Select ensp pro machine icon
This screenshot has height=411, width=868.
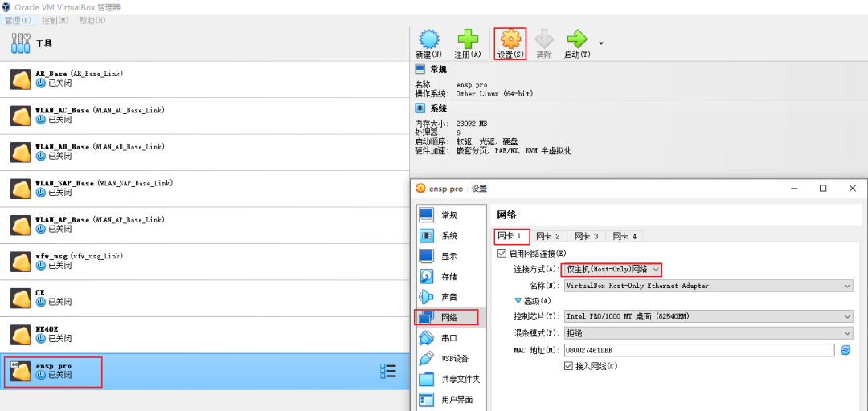pos(21,371)
